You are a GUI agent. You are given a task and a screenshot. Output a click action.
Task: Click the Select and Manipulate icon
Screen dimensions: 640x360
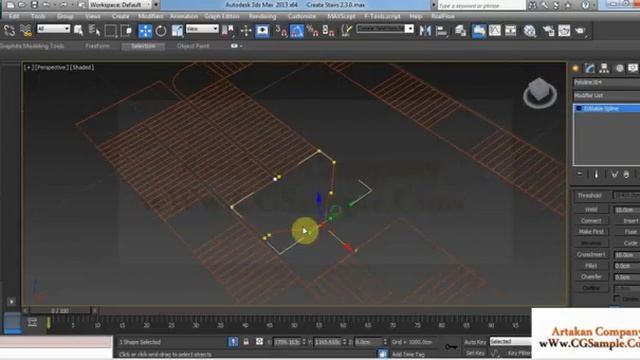(246, 31)
